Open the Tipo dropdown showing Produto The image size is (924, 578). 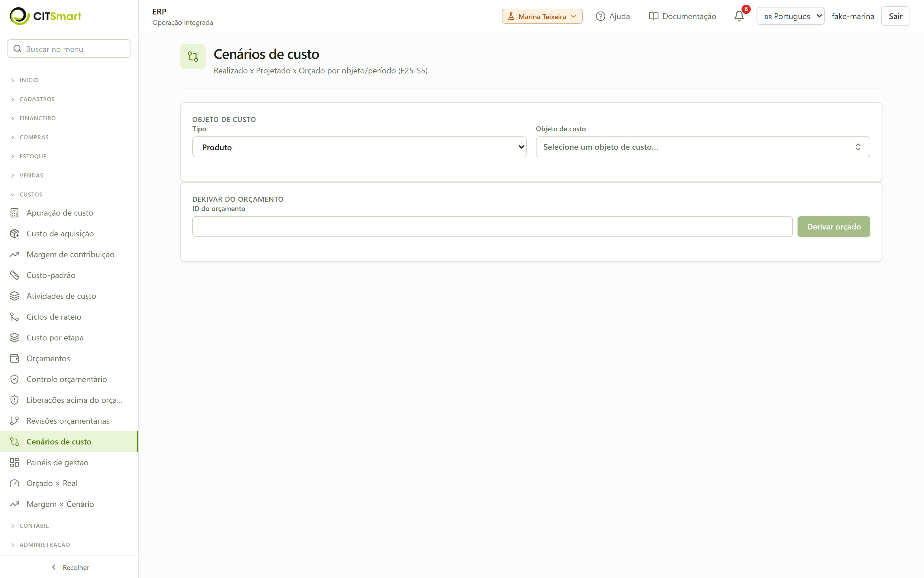click(x=359, y=147)
